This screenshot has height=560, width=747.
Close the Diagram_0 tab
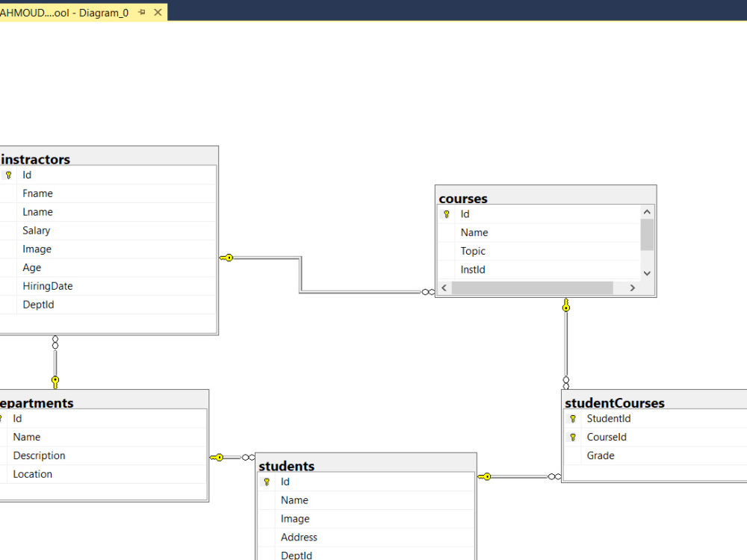[158, 13]
